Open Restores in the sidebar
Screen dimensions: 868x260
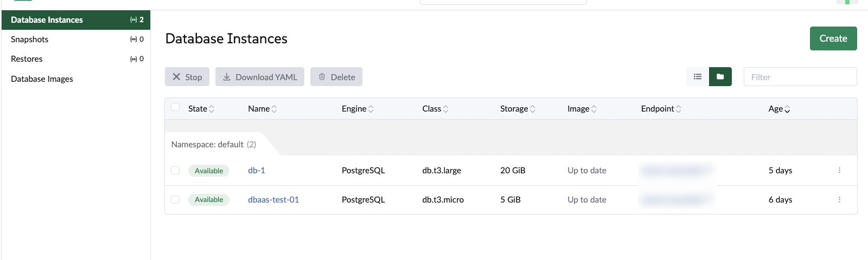point(76,59)
